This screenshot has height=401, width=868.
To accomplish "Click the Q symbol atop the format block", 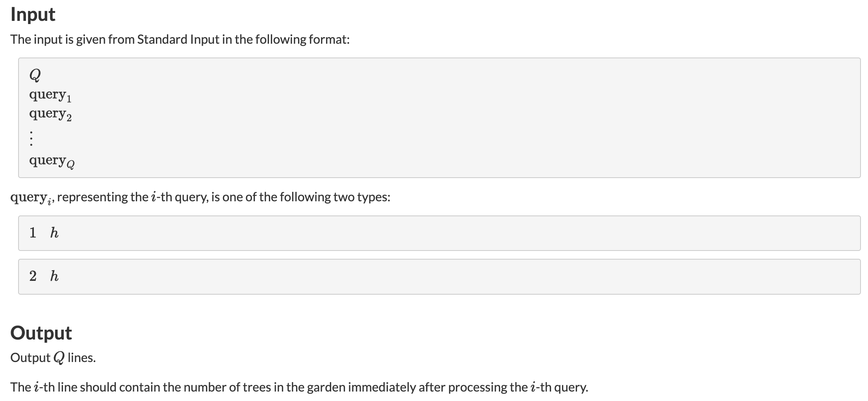I will pyautogui.click(x=35, y=74).
